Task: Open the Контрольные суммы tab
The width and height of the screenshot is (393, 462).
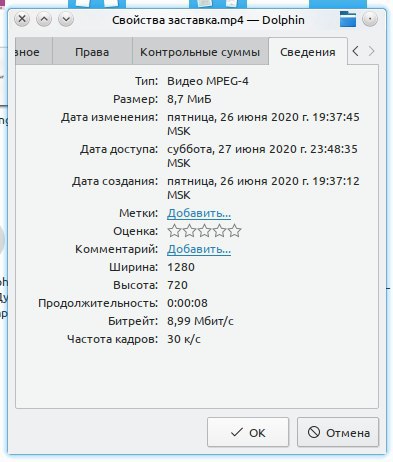Action: click(x=200, y=52)
